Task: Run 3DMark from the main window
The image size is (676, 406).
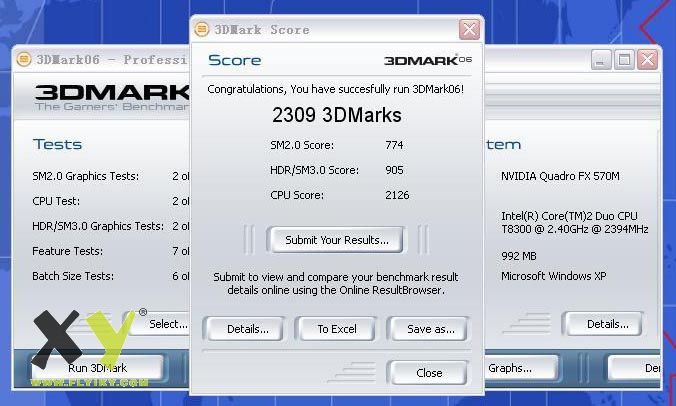Action: click(x=97, y=368)
